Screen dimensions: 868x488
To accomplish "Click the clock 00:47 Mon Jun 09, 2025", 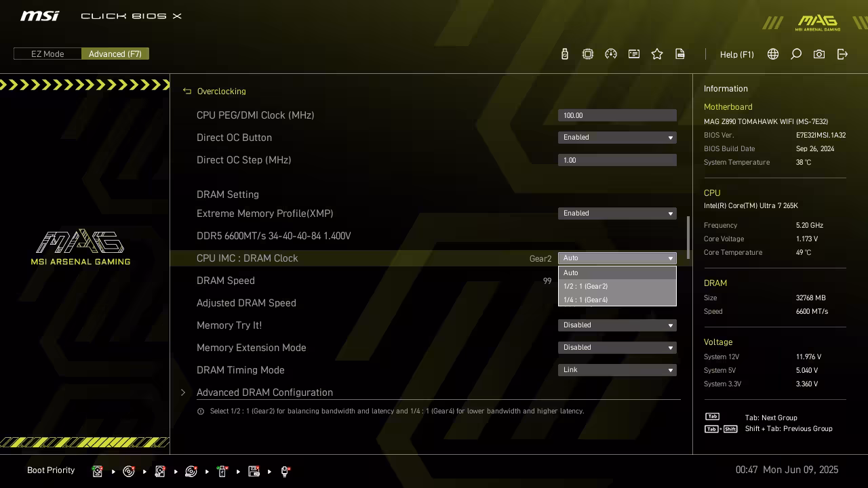I will [x=787, y=470].
